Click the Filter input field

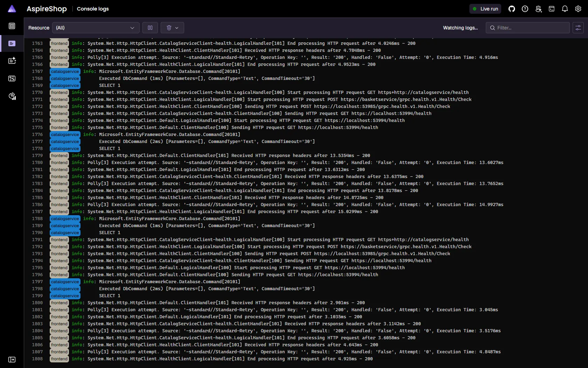pyautogui.click(x=528, y=28)
